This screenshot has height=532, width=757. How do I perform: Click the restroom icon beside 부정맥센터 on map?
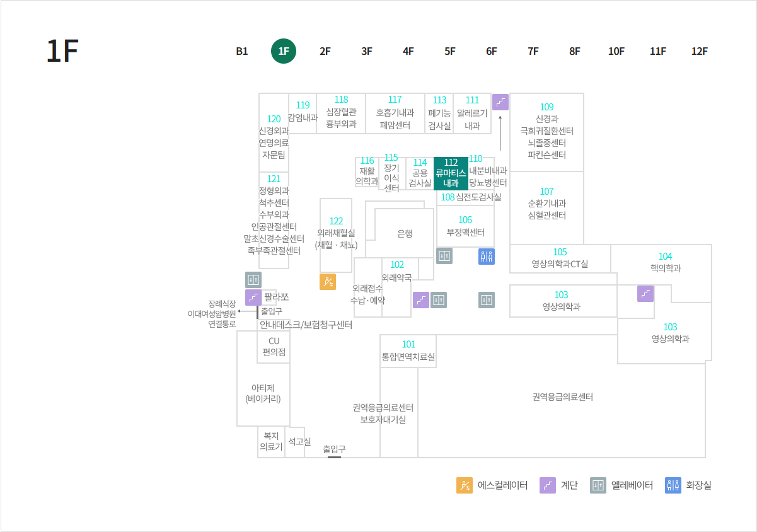[486, 256]
